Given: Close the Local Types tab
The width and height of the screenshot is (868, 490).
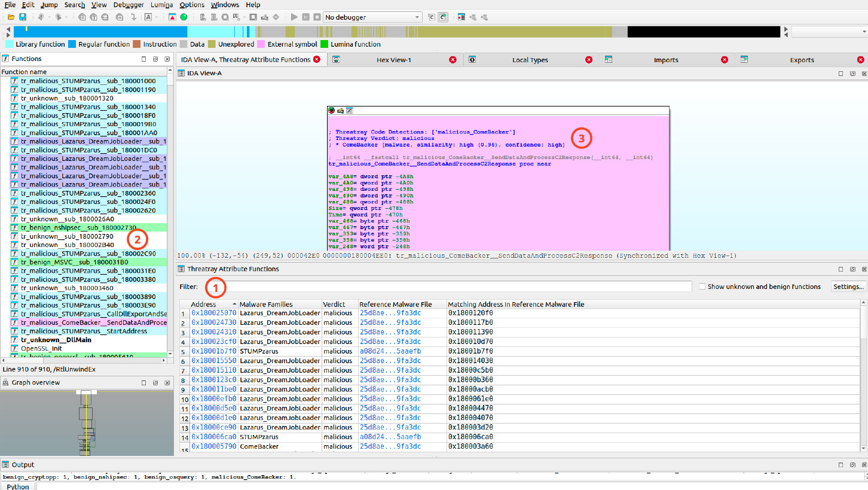Looking at the screenshot, I should pyautogui.click(x=589, y=60).
